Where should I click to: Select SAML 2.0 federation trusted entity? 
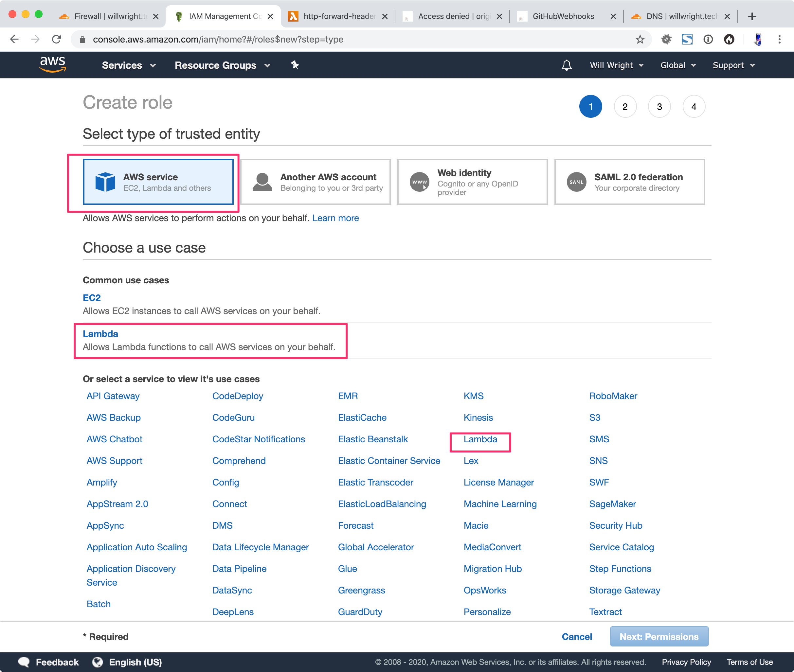(x=629, y=182)
